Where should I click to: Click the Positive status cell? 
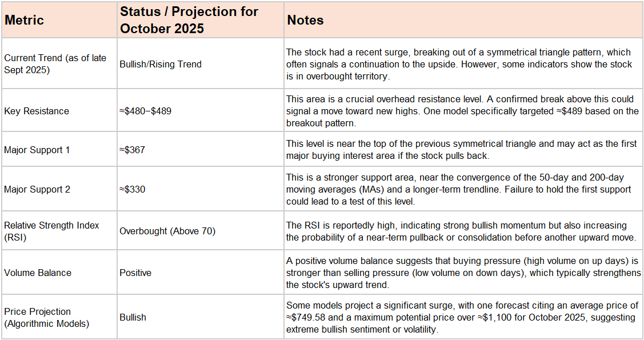(135, 273)
